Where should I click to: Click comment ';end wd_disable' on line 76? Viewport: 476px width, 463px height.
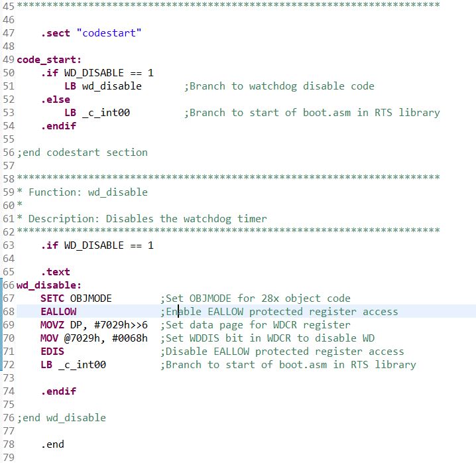pos(61,418)
